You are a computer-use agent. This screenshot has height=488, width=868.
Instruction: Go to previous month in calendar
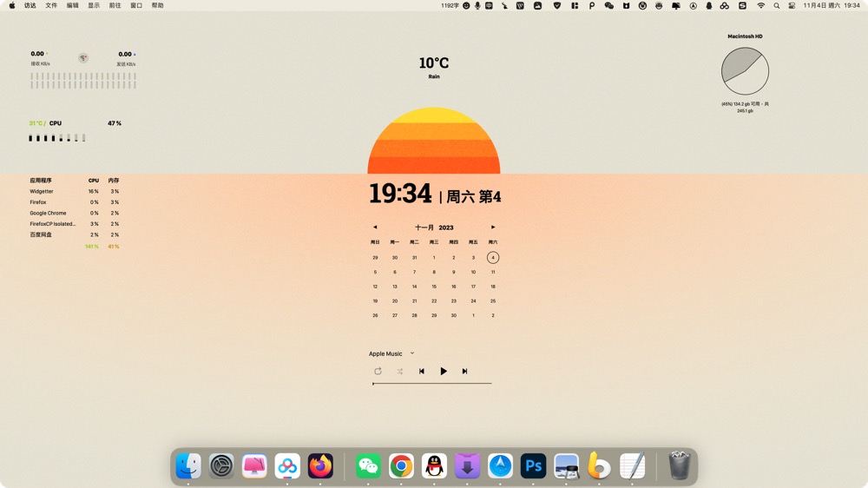(x=375, y=228)
